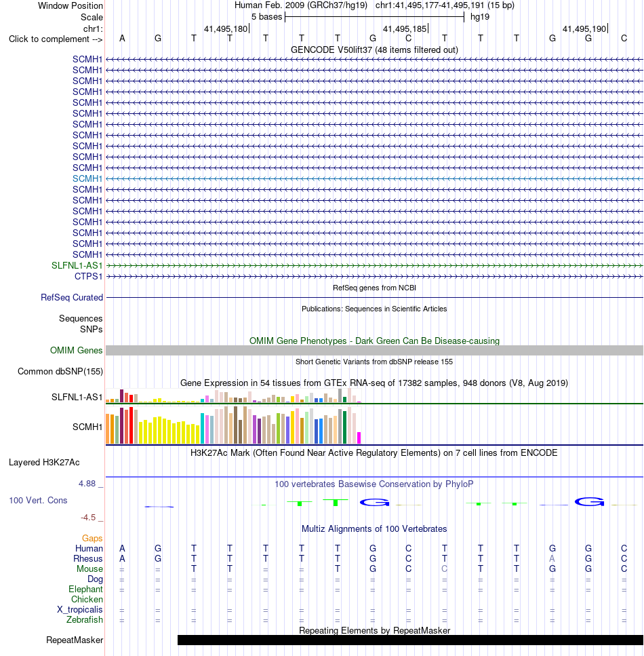Click the 'Sequences' track label
This screenshot has height=656, width=644.
tap(80, 318)
